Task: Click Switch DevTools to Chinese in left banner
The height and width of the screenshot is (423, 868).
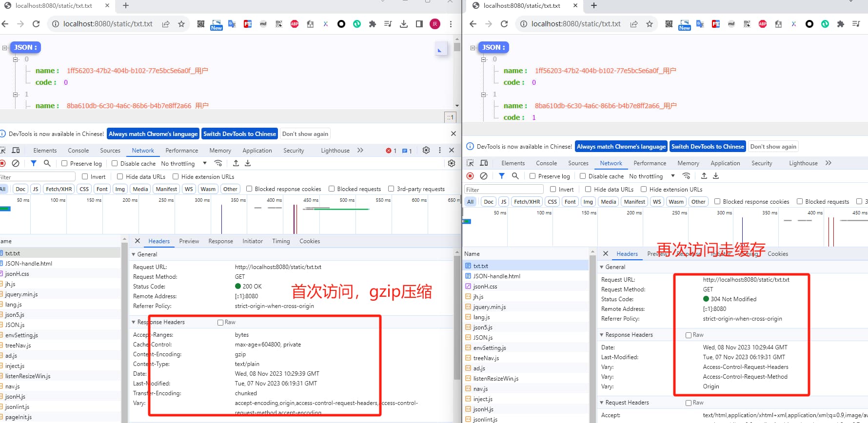Action: coord(239,134)
